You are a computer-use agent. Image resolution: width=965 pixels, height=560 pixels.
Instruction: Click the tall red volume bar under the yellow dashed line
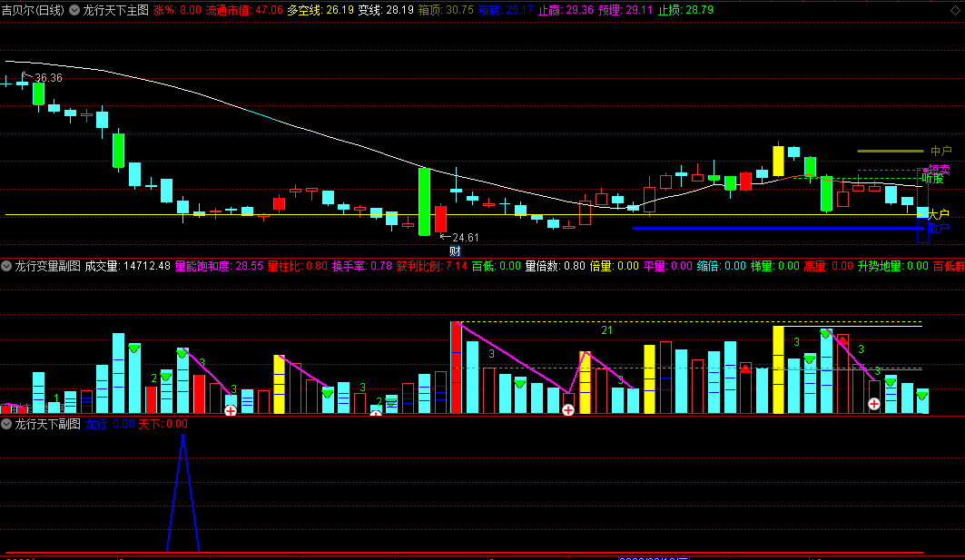(x=456, y=368)
